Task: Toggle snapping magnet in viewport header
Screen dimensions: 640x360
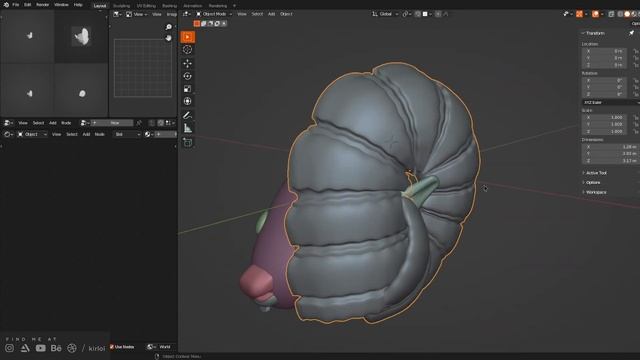Action: click(418, 14)
